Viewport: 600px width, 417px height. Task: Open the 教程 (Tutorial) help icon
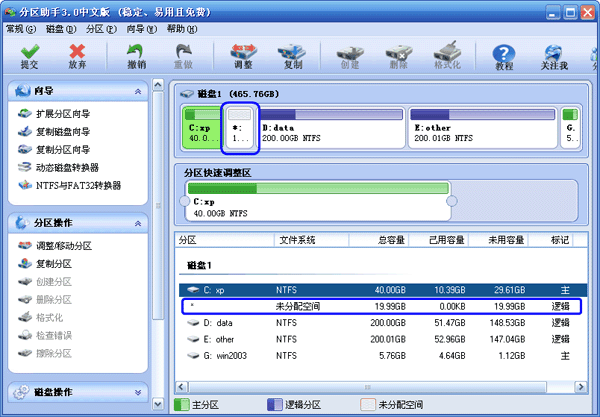point(505,56)
